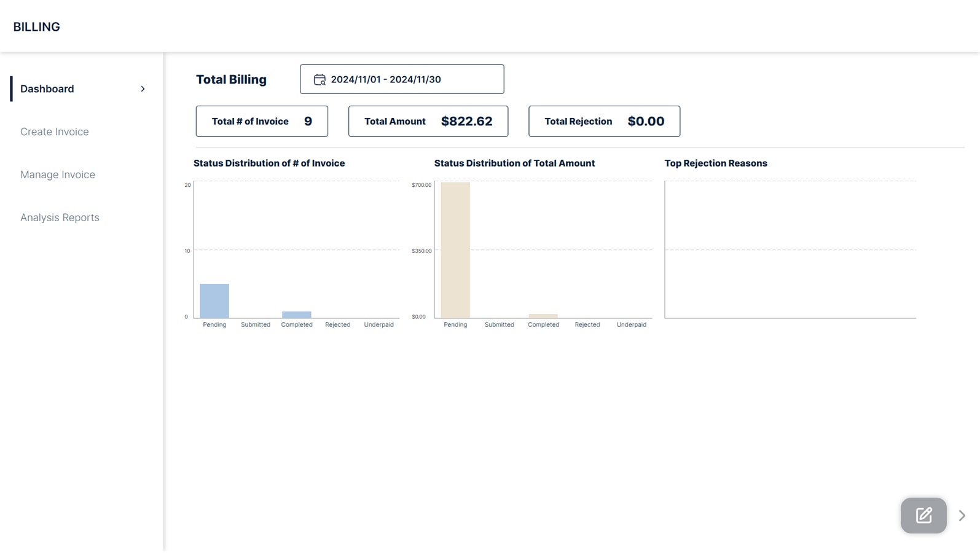This screenshot has height=553, width=980.
Task: Click the Rejected label in Total Amount chart
Action: point(587,324)
